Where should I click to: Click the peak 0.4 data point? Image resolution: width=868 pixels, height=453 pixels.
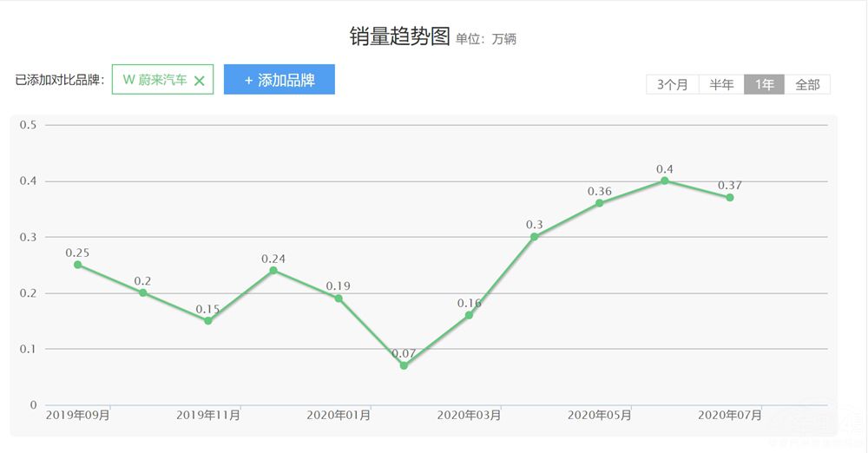pos(665,181)
